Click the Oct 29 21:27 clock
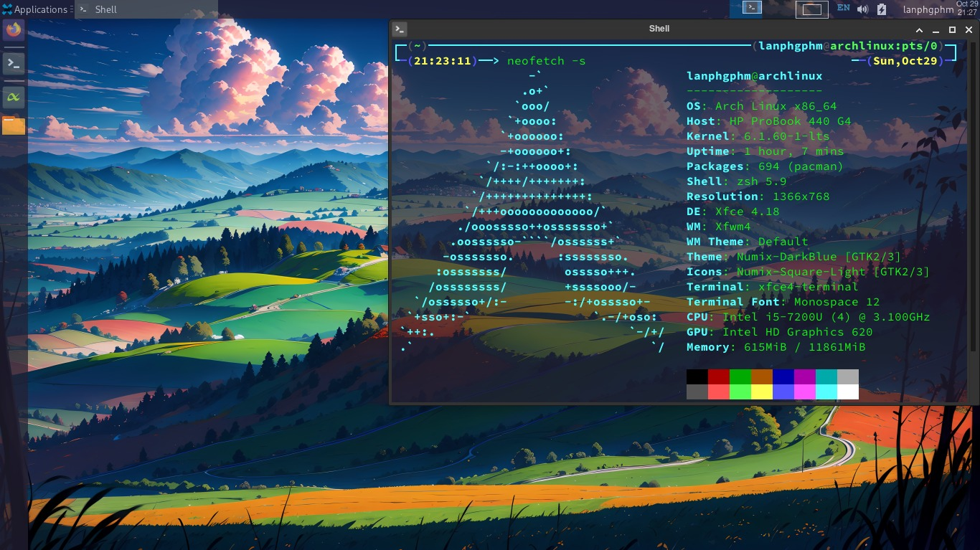 pos(967,9)
